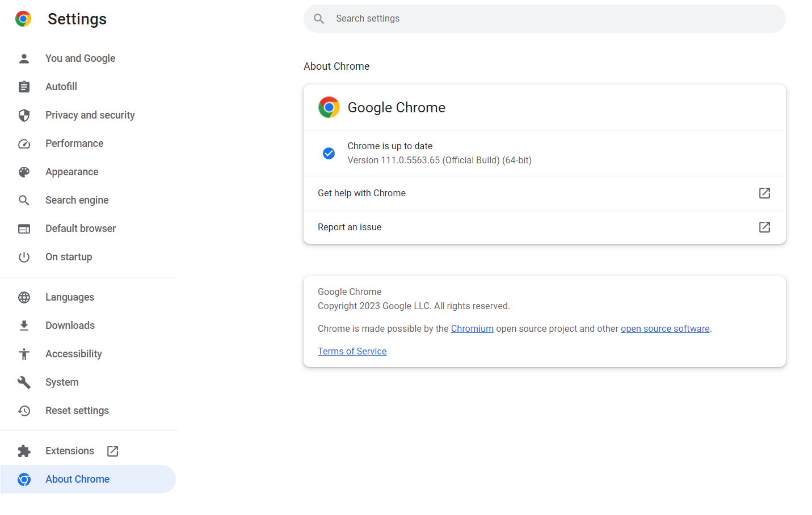The height and width of the screenshot is (515, 812).
Task: Click the Languages globe icon
Action: coord(24,297)
